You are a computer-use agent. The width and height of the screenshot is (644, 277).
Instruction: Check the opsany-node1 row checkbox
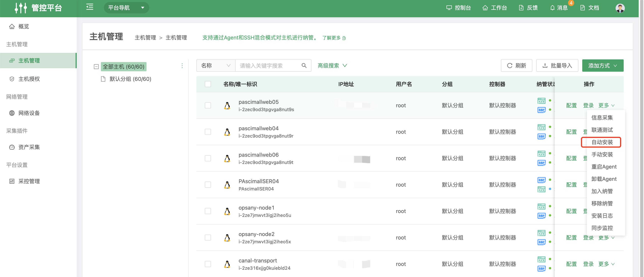(208, 211)
